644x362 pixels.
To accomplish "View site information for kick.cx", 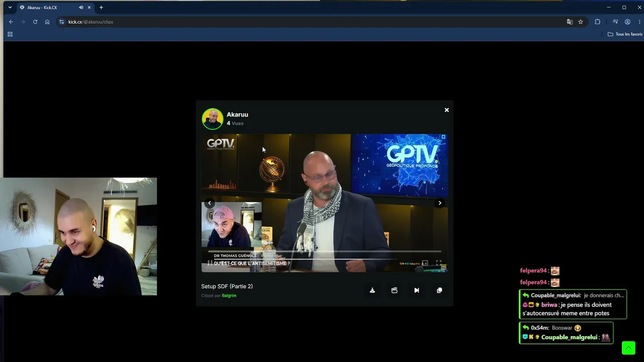I will click(62, 22).
